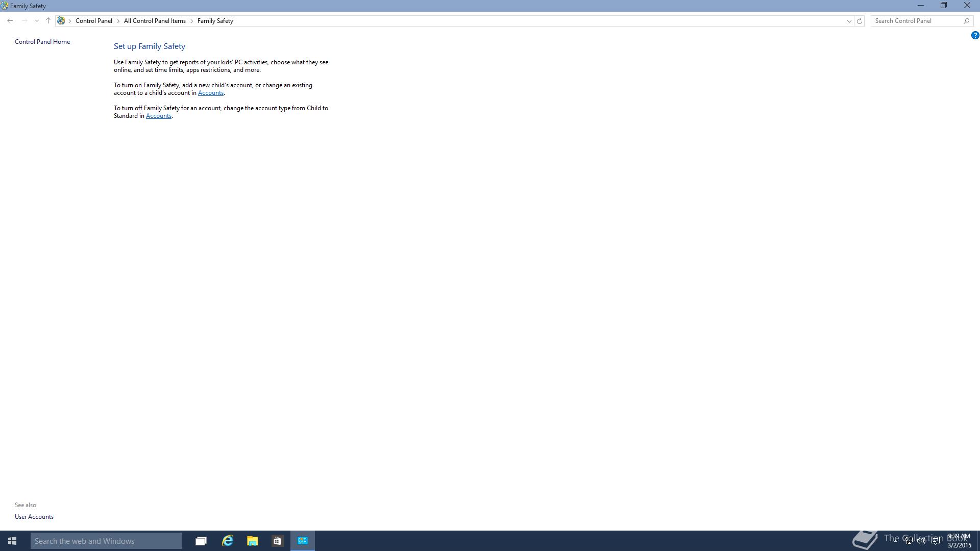Click the Control Panel address bar icon
The width and height of the screenshot is (980, 551).
click(61, 21)
